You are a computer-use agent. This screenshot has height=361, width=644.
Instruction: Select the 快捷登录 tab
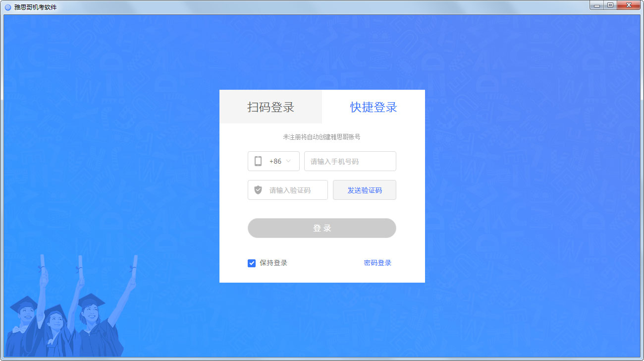click(374, 107)
